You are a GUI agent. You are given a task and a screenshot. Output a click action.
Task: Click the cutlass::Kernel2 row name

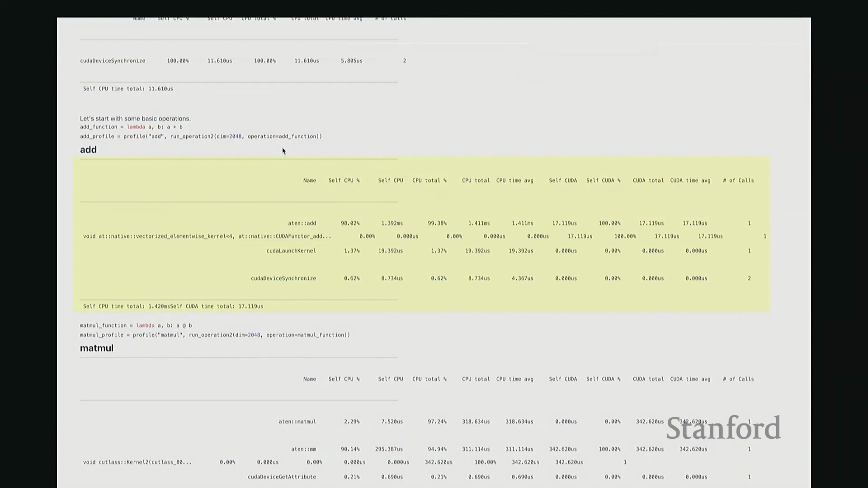click(137, 462)
